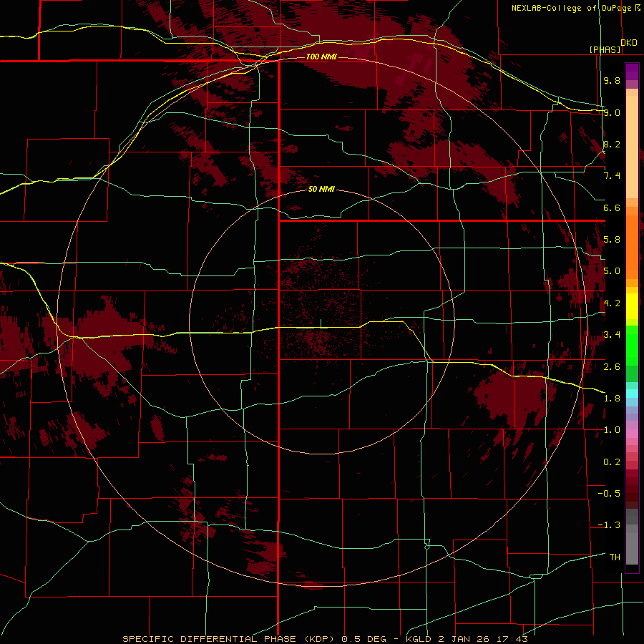Click the 0.2 scale value
644x644 pixels.
point(612,462)
